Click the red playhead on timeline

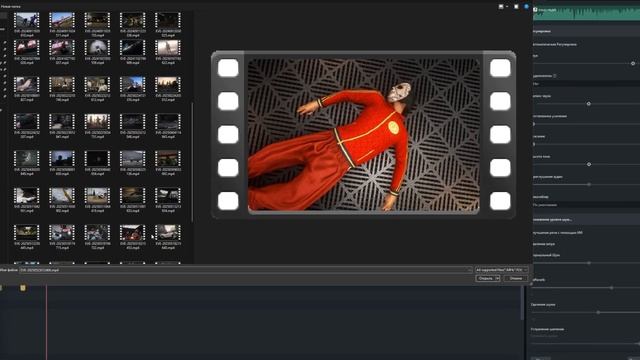[x=47, y=322]
